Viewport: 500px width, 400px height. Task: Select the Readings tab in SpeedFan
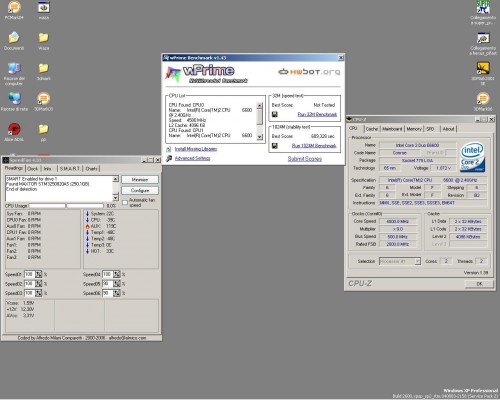[x=14, y=168]
